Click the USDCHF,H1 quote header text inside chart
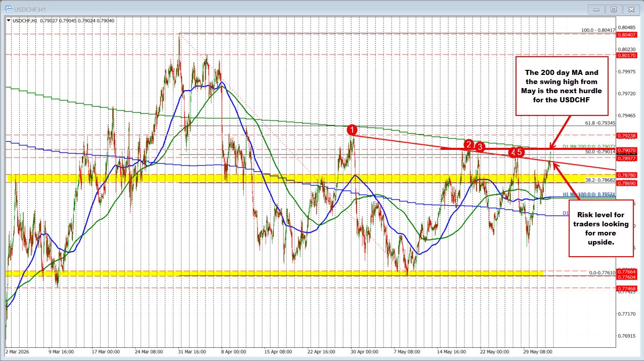644x361 pixels. 63,21
